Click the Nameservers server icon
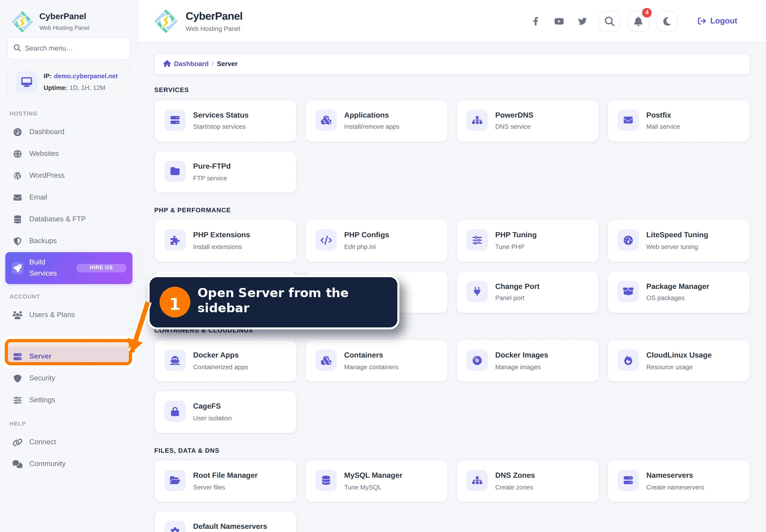 tap(628, 481)
